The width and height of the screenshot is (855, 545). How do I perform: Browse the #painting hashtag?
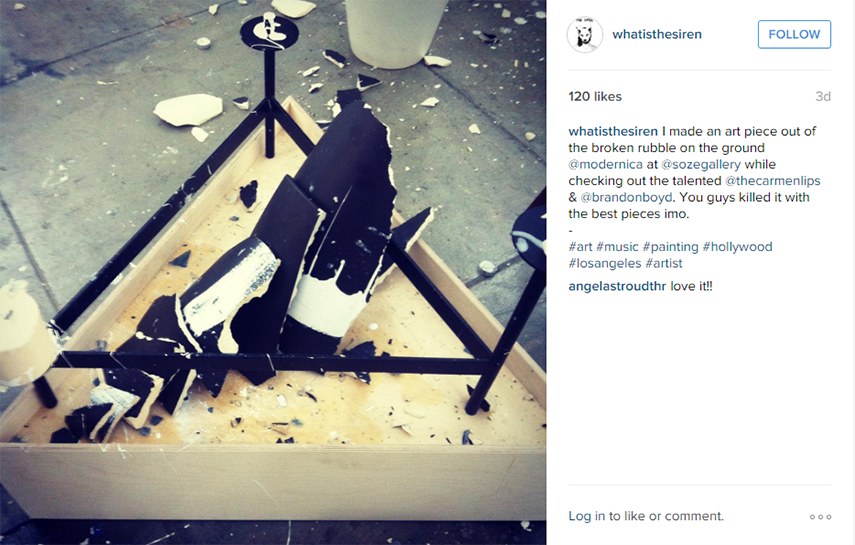pyautogui.click(x=670, y=247)
